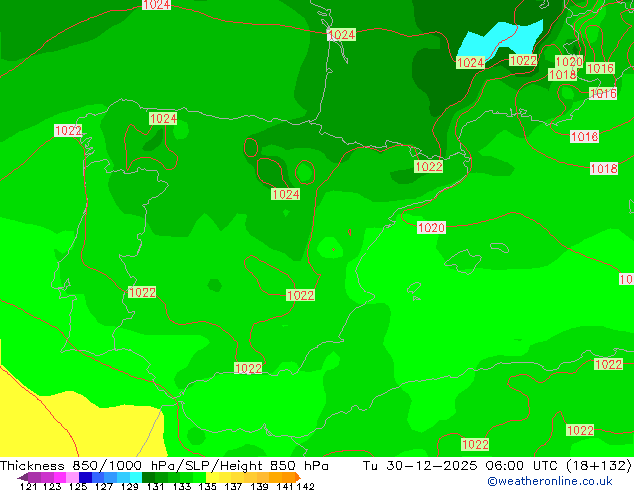Click the legend value 123
The height and width of the screenshot is (490, 634).
52,486
